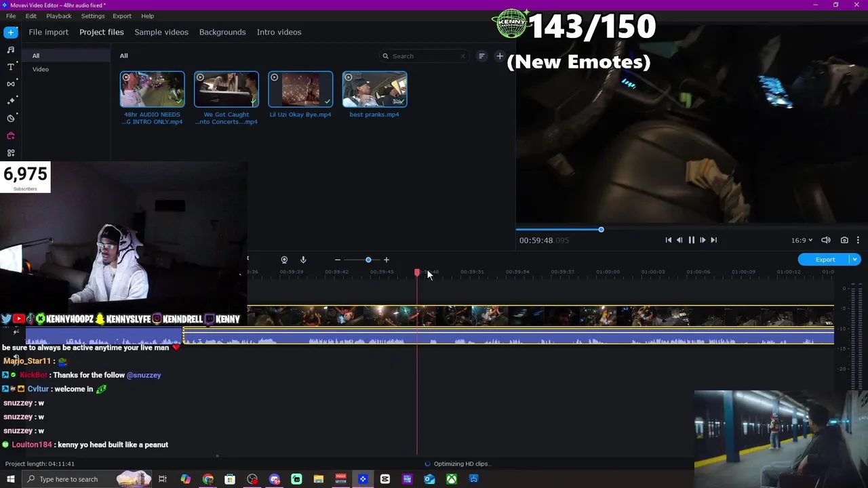This screenshot has height=488, width=868.
Task: Open the Playback menu
Action: coord(59,16)
